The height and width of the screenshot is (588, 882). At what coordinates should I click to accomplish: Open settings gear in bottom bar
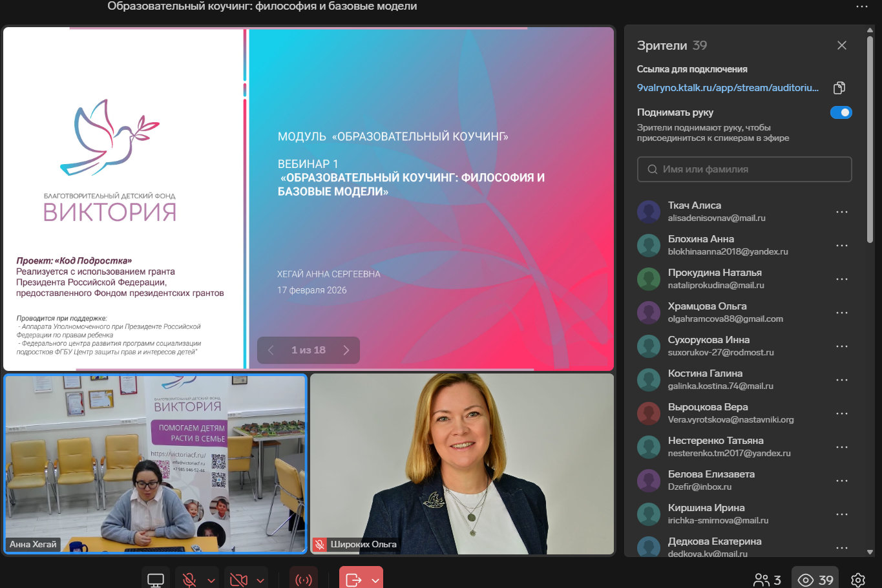858,580
